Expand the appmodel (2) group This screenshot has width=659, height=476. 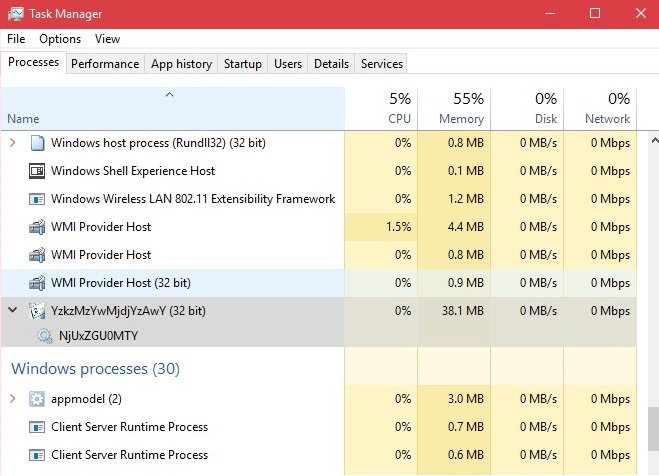[x=13, y=399]
